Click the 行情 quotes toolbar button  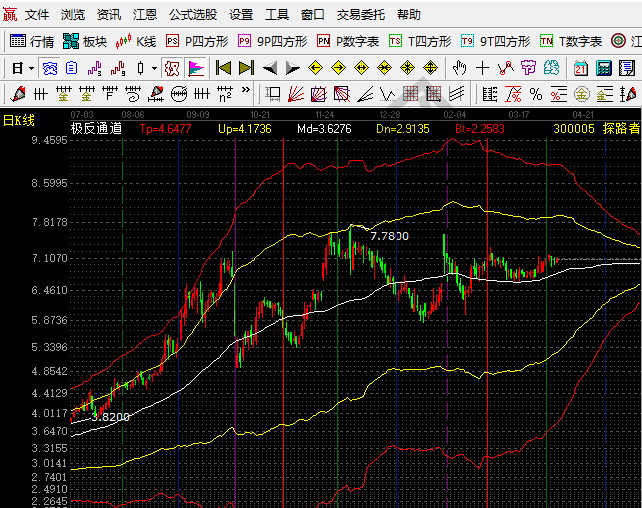pyautogui.click(x=31, y=41)
